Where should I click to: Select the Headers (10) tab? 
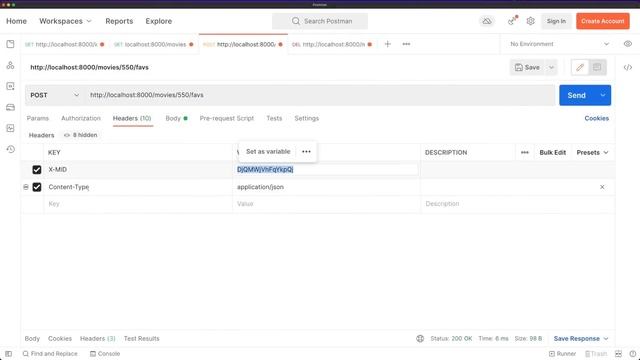tap(132, 118)
